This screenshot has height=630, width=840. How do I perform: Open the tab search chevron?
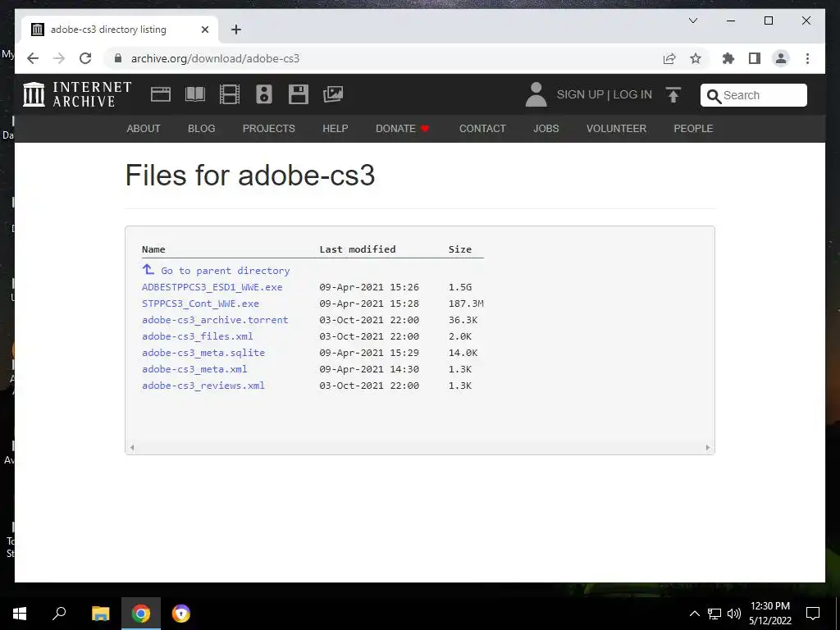[x=692, y=21]
